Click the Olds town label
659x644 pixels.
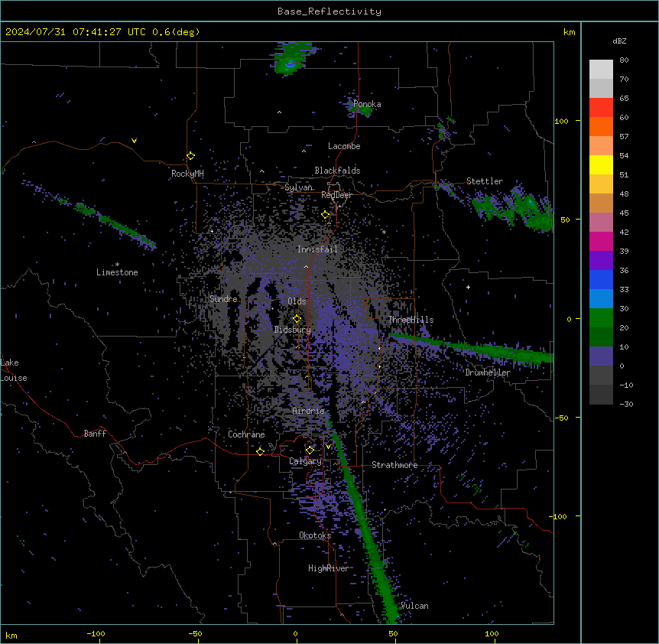[297, 301]
